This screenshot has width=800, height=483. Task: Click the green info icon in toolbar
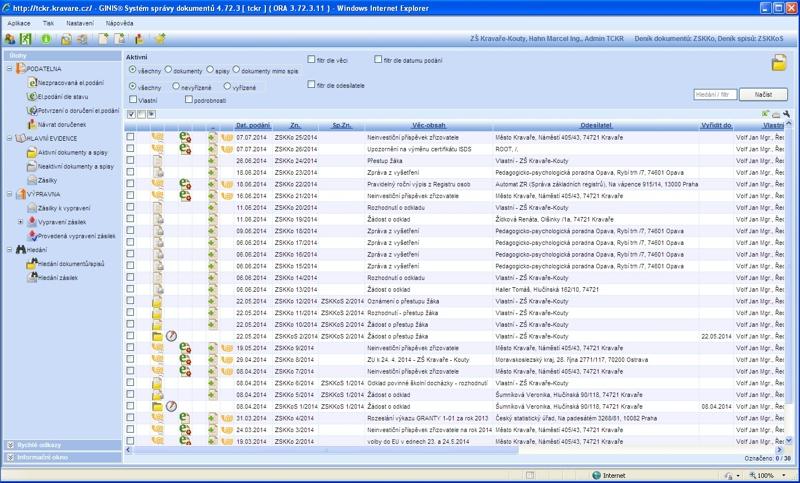pos(44,39)
